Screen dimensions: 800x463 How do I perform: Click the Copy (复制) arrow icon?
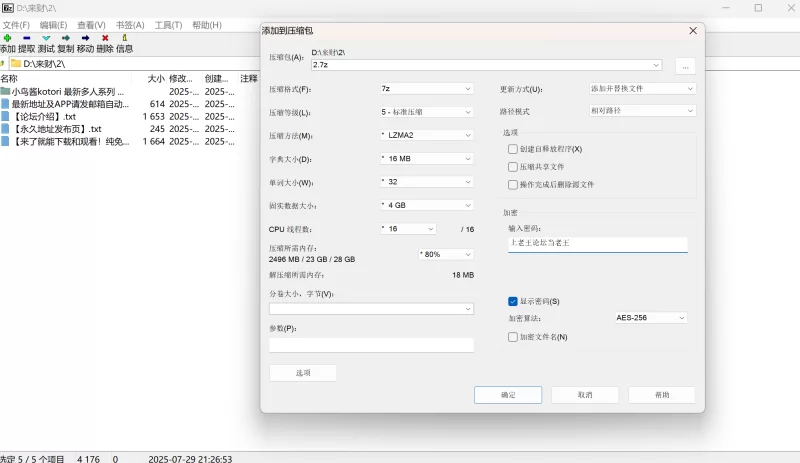[x=66, y=38]
